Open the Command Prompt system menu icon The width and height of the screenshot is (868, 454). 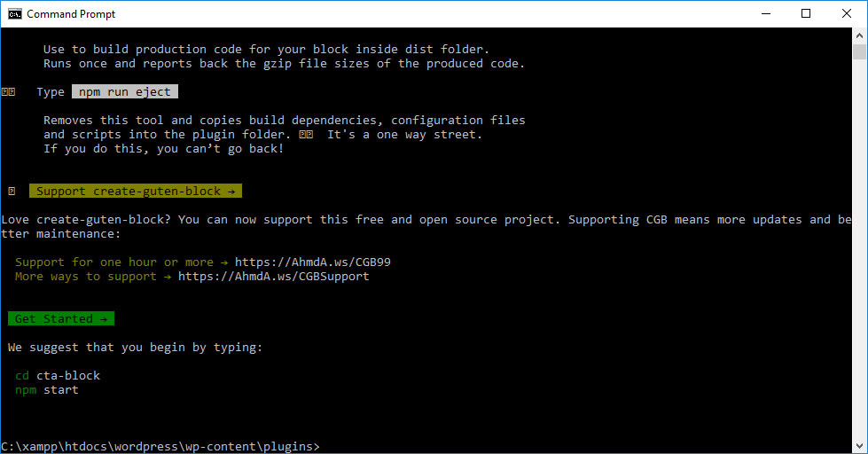[14, 13]
